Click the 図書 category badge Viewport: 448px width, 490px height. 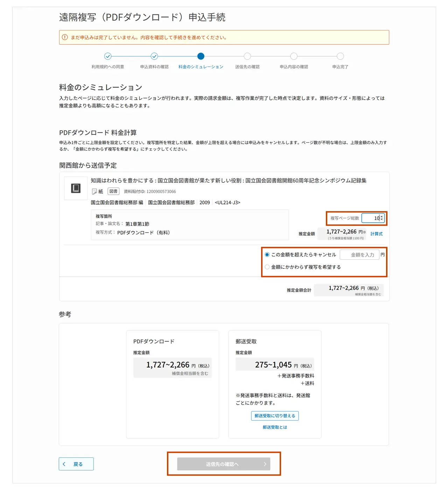[x=113, y=191]
